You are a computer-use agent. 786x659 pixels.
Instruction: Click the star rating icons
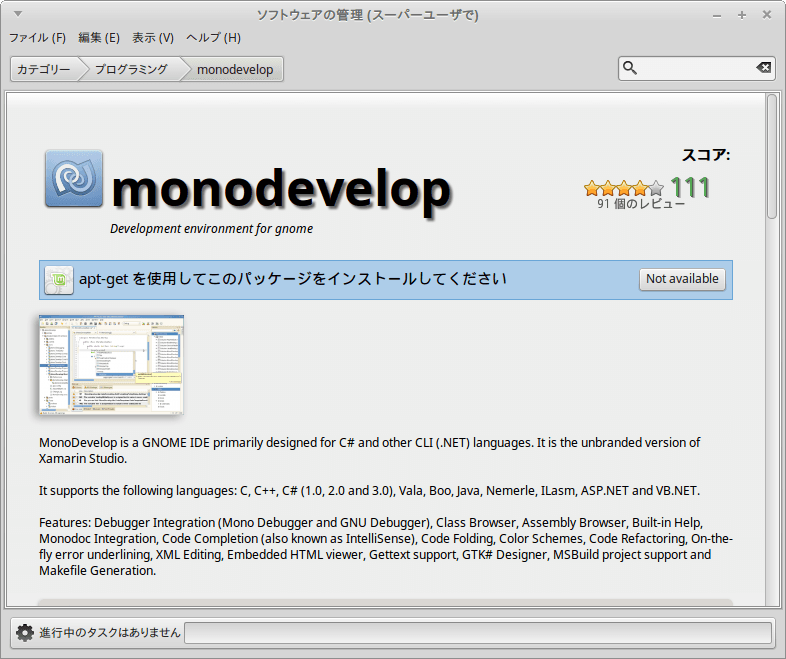coord(624,188)
